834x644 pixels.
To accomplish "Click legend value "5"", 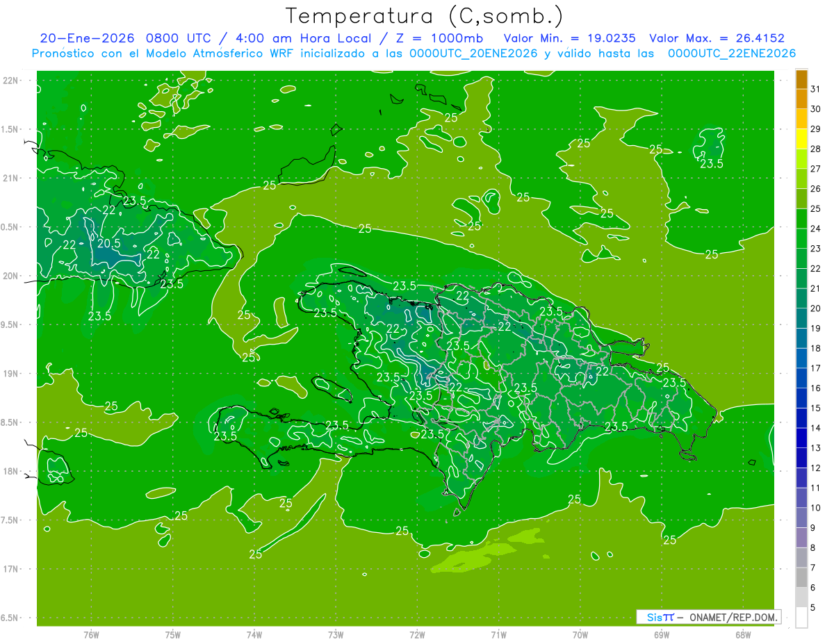I will [x=813, y=607].
